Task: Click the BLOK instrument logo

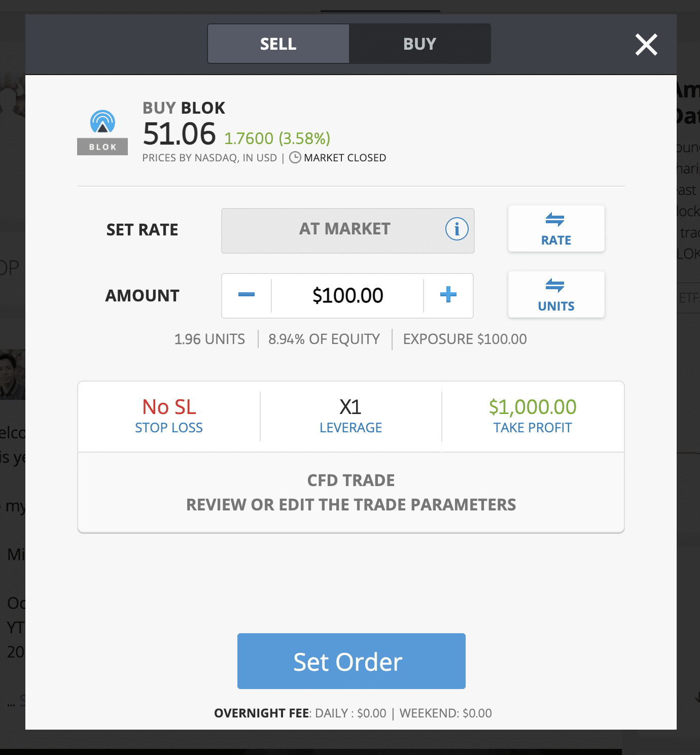Action: coord(102,132)
